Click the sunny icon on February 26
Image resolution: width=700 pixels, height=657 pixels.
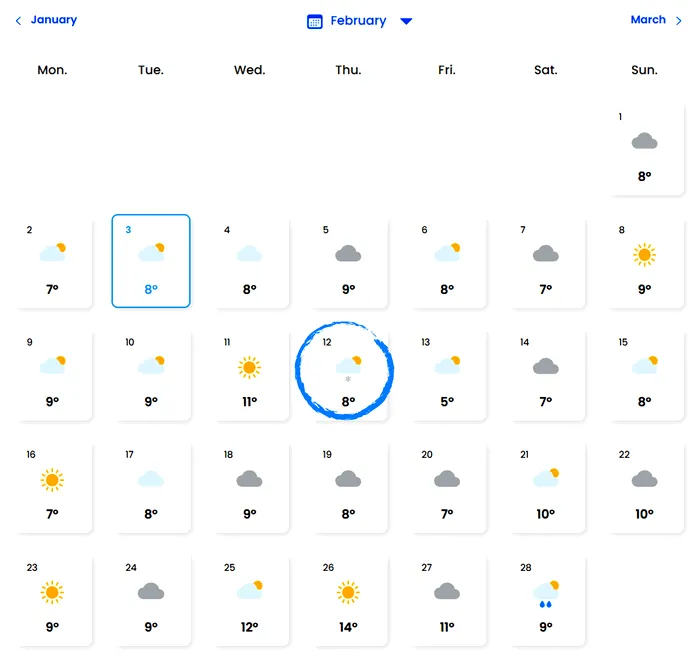(348, 593)
